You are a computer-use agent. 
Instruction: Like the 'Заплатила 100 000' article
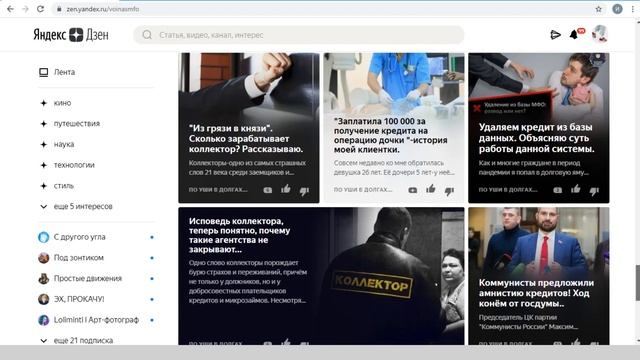click(431, 189)
